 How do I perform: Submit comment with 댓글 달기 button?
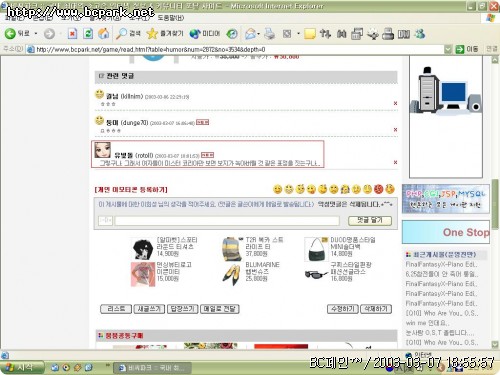370,220
